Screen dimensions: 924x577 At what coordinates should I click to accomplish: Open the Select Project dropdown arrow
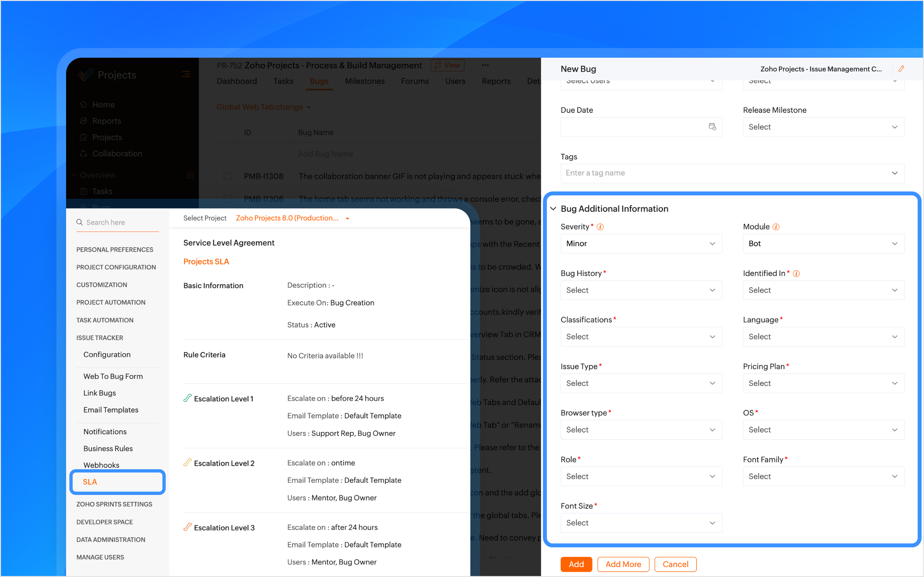(x=347, y=219)
